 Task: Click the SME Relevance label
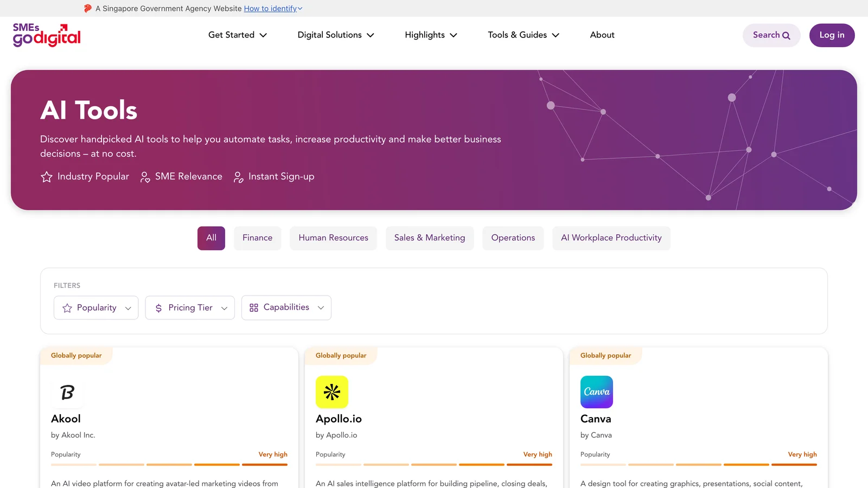(x=189, y=177)
